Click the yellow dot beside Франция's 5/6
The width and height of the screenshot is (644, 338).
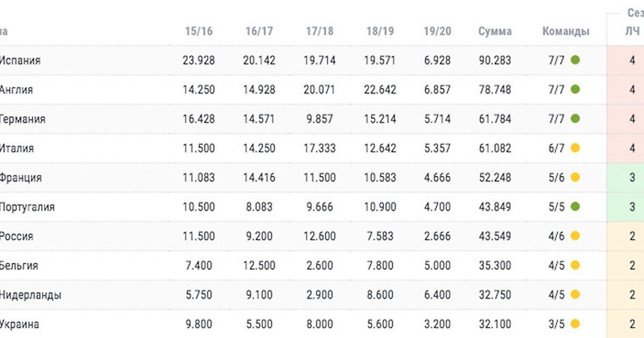coord(575,178)
